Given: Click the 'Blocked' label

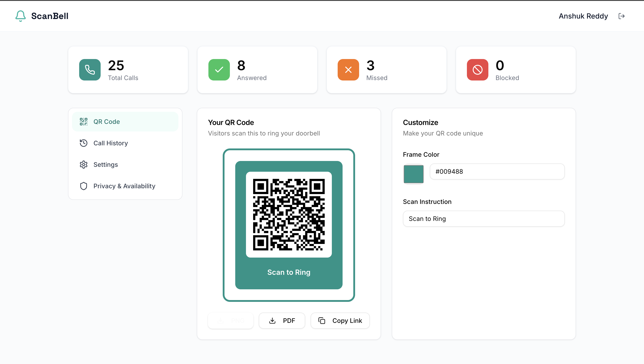Looking at the screenshot, I should 507,78.
